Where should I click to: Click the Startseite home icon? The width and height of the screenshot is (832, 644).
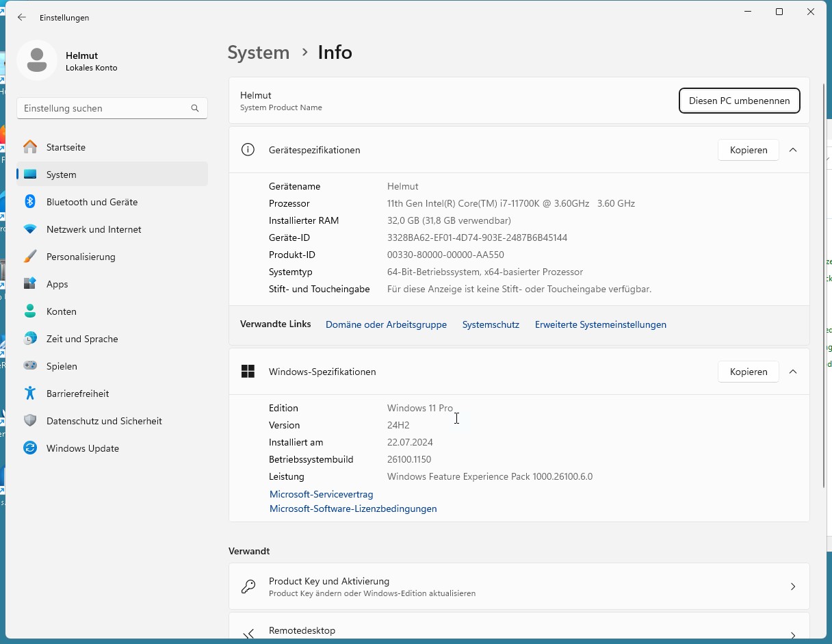(x=30, y=147)
